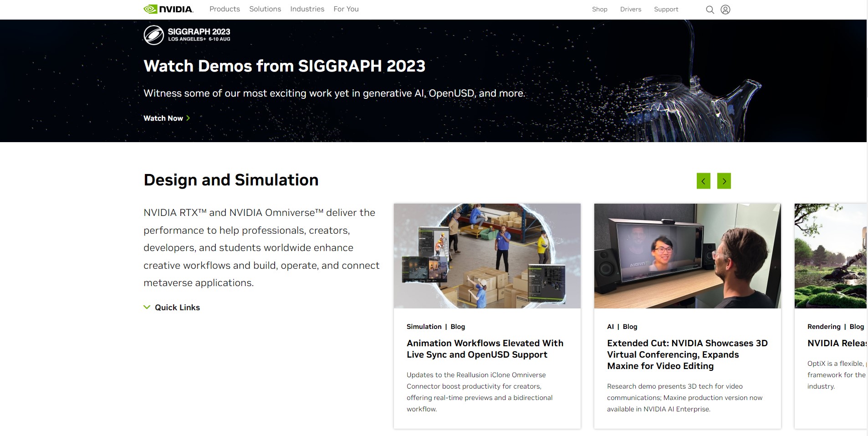The width and height of the screenshot is (868, 436).
Task: Open the user account icon
Action: [x=725, y=10]
